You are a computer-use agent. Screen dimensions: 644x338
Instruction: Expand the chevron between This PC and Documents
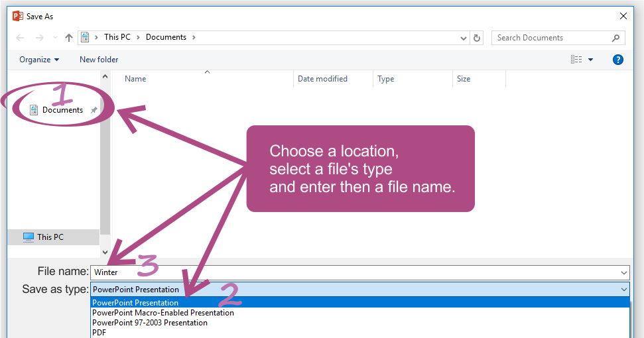[x=138, y=37]
